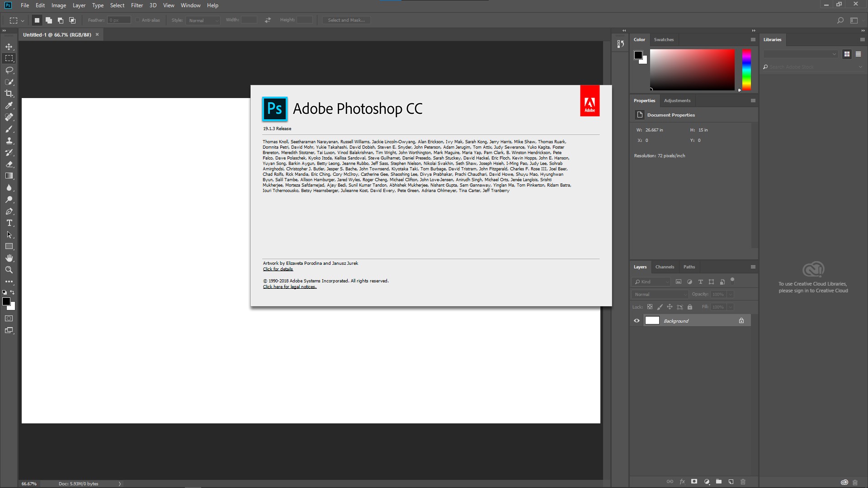Switch to the Channels tab
Image resolution: width=868 pixels, height=488 pixels.
tap(665, 267)
